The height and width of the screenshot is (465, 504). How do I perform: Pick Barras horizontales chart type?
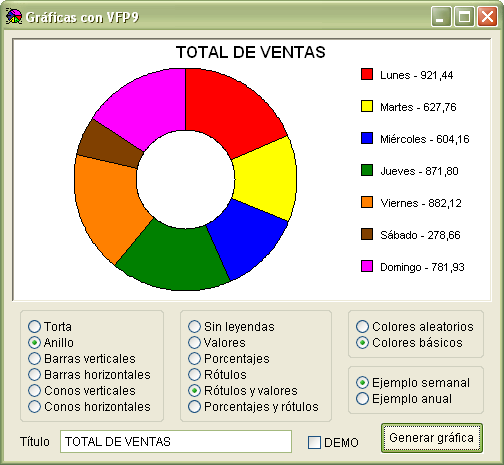89,374
